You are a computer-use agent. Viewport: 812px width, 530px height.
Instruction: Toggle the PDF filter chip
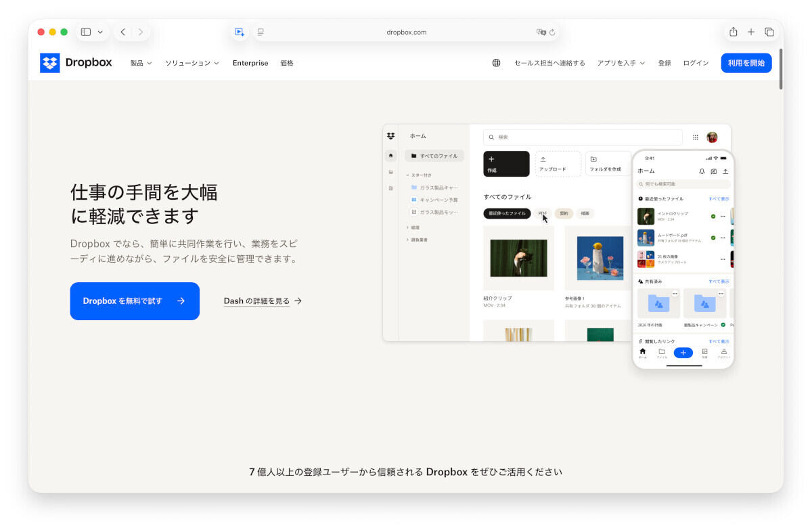(543, 213)
